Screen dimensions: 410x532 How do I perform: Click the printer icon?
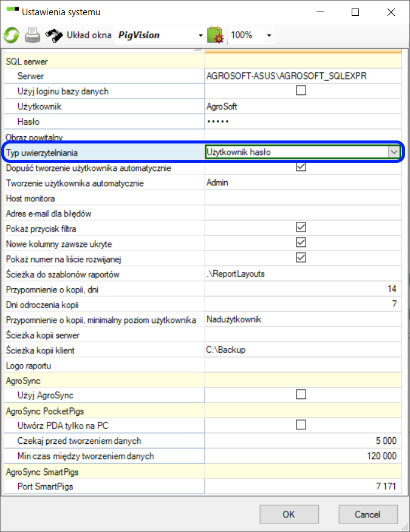(x=32, y=35)
